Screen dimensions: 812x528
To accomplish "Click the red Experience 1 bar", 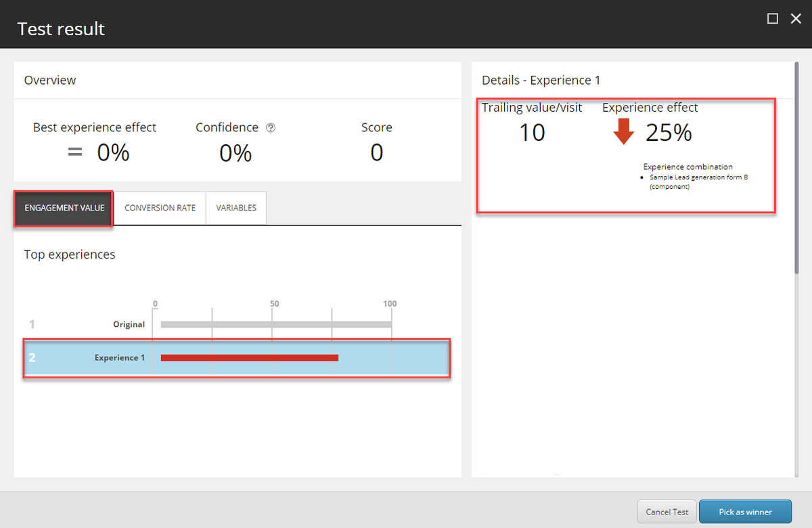I will click(250, 357).
